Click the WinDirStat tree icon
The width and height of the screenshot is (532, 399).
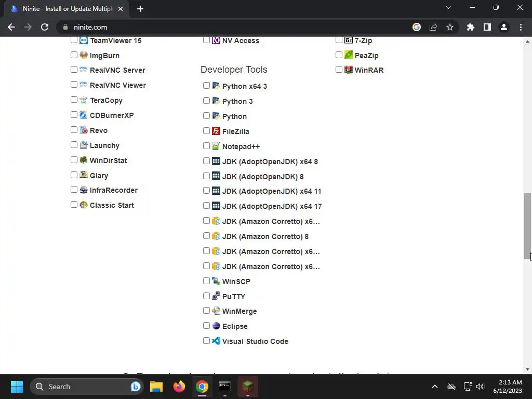(84, 160)
